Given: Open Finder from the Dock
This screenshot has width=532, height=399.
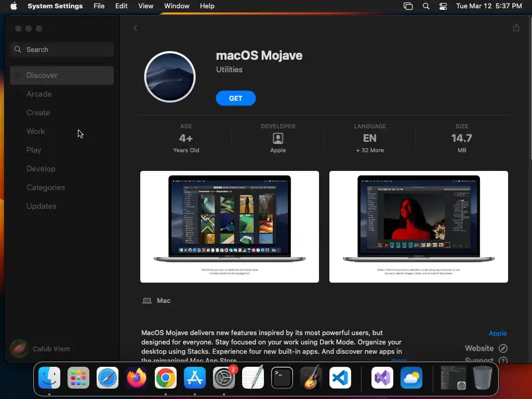Looking at the screenshot, I should (x=49, y=378).
